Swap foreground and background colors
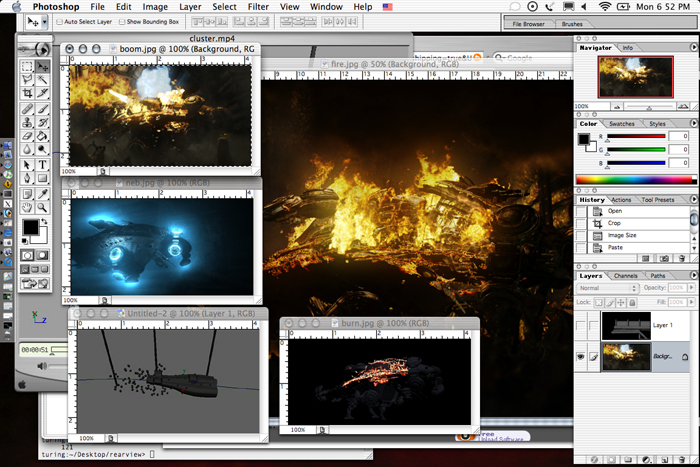Viewport: 700px width, 467px height. tap(44, 221)
